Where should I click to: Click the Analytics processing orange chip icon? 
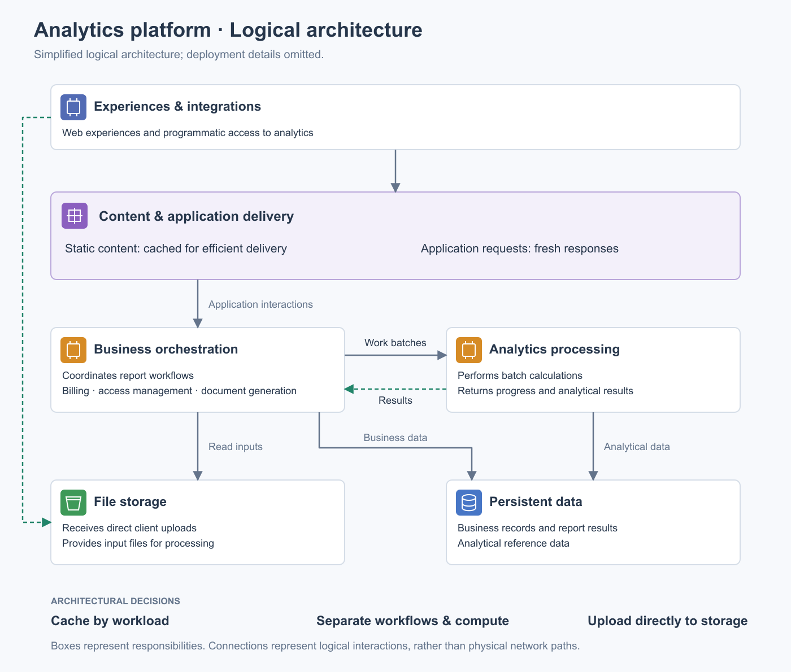[469, 350]
